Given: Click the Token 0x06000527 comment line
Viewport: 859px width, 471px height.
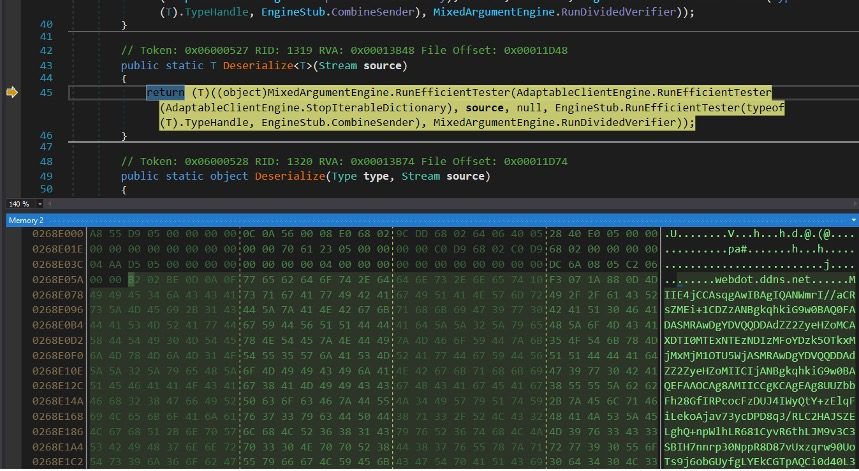Looking at the screenshot, I should tap(344, 51).
